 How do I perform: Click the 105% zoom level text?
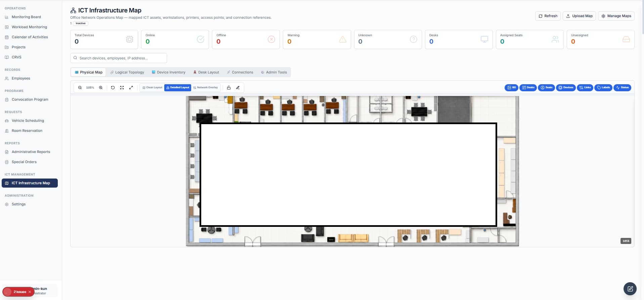[x=90, y=88]
